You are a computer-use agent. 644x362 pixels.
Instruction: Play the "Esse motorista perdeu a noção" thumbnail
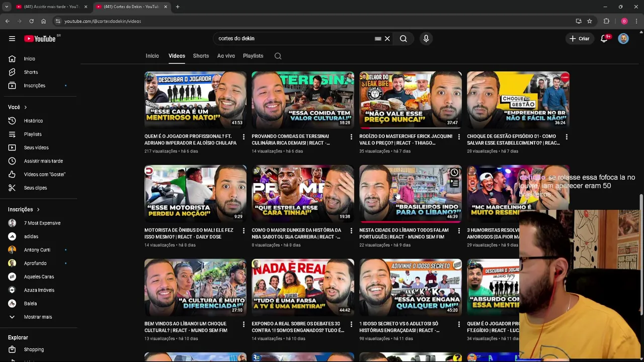pos(195,194)
